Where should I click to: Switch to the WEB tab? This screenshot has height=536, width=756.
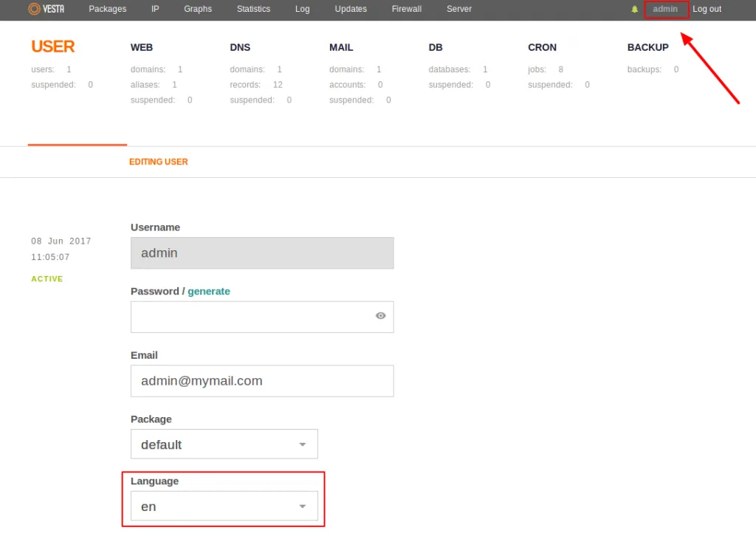[x=141, y=47]
